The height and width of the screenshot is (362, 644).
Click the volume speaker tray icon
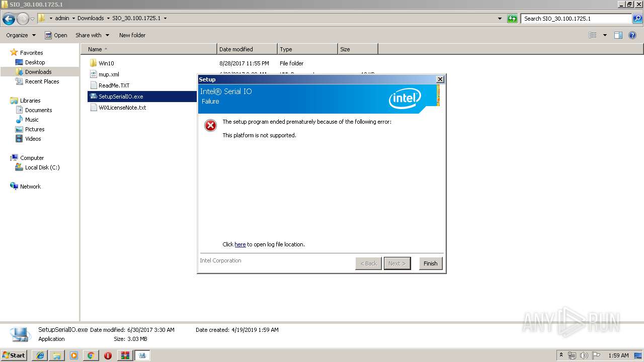pyautogui.click(x=584, y=355)
